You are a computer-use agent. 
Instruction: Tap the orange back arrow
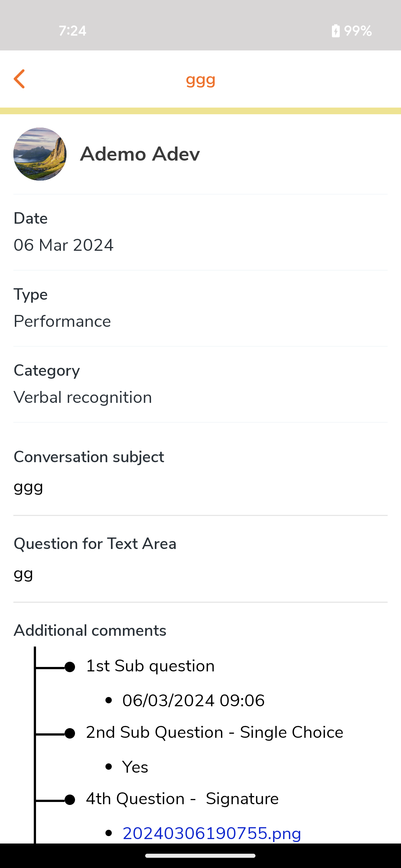click(19, 79)
